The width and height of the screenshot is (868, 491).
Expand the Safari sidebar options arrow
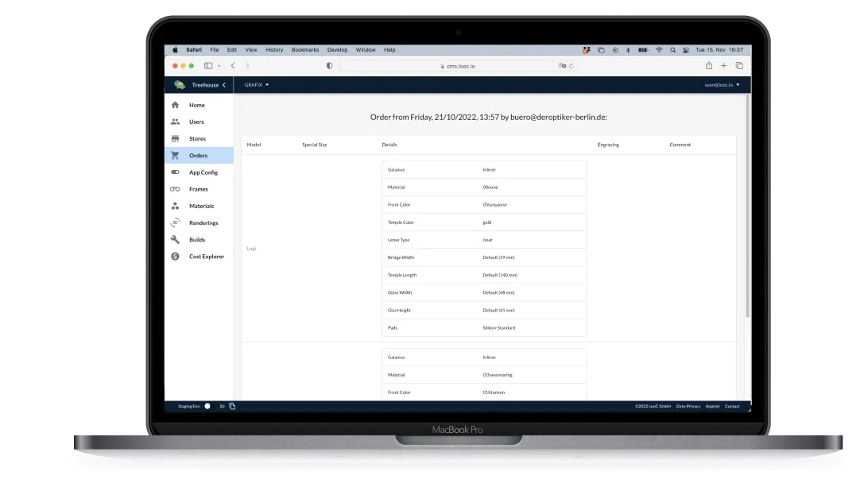pyautogui.click(x=219, y=65)
